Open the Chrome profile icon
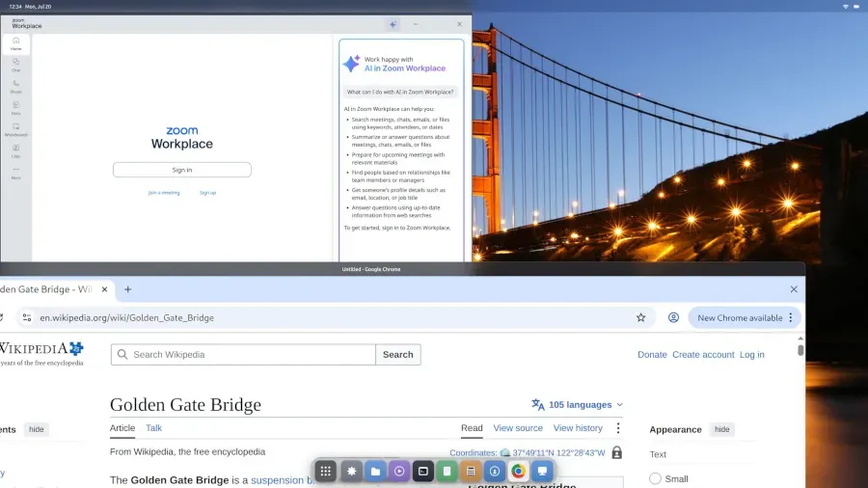 (673, 317)
